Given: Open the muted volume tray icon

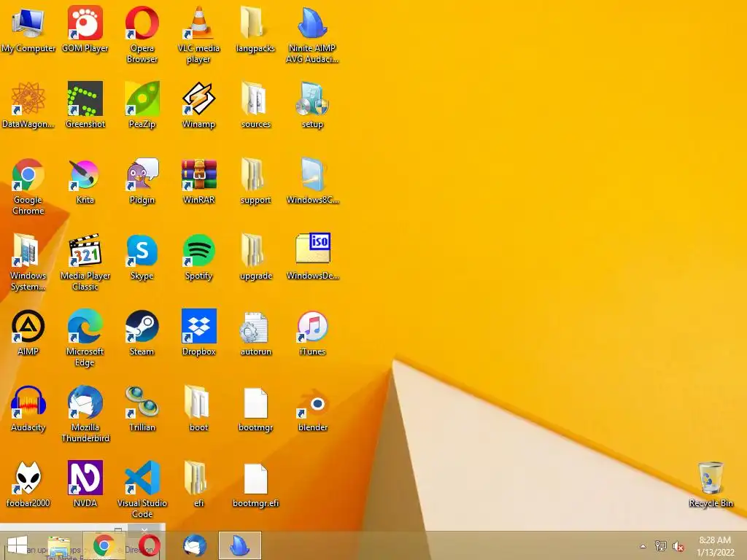Looking at the screenshot, I should click(x=678, y=546).
